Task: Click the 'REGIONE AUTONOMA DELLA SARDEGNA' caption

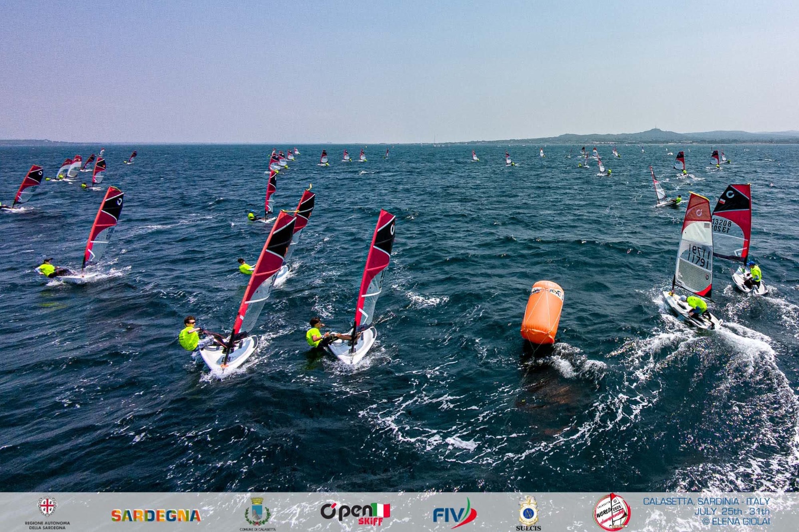Action: [47, 525]
